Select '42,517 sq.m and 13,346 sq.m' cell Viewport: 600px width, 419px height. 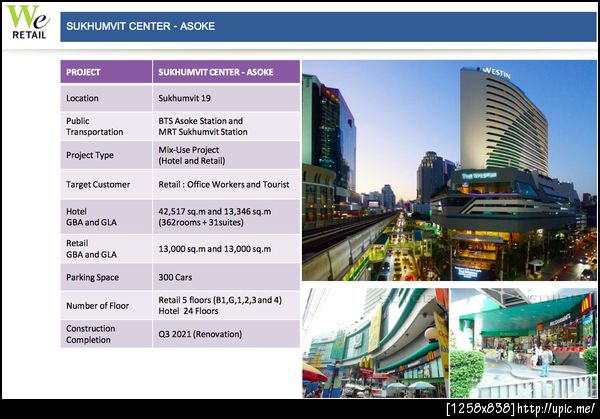pos(226,217)
